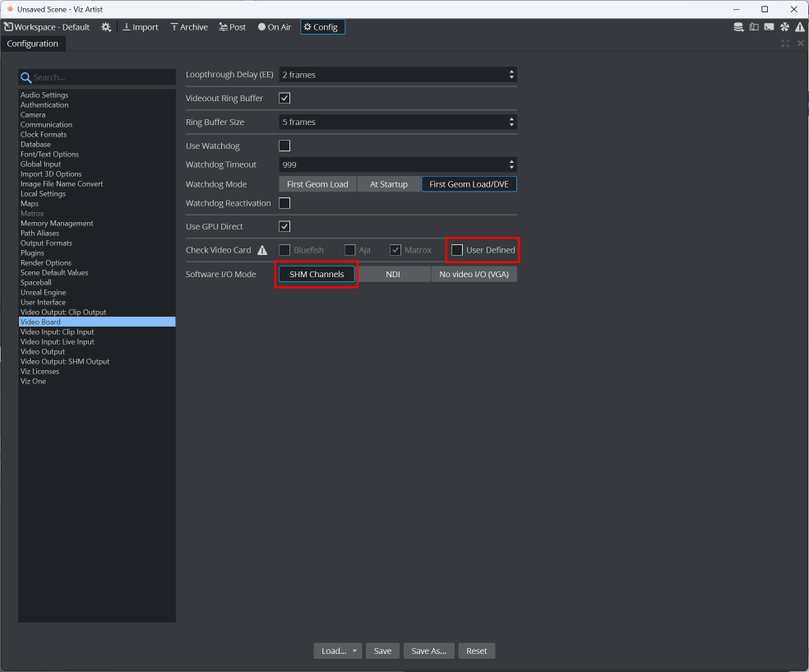809x672 pixels.
Task: Open the Import menu in the top bar
Action: 141,27
